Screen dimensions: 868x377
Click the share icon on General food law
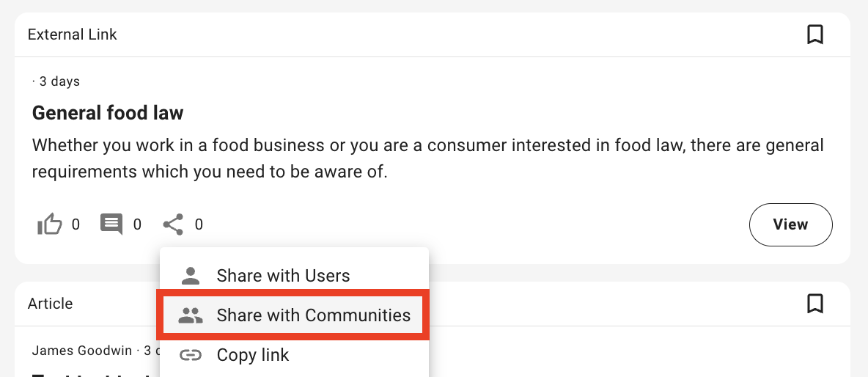pyautogui.click(x=173, y=224)
